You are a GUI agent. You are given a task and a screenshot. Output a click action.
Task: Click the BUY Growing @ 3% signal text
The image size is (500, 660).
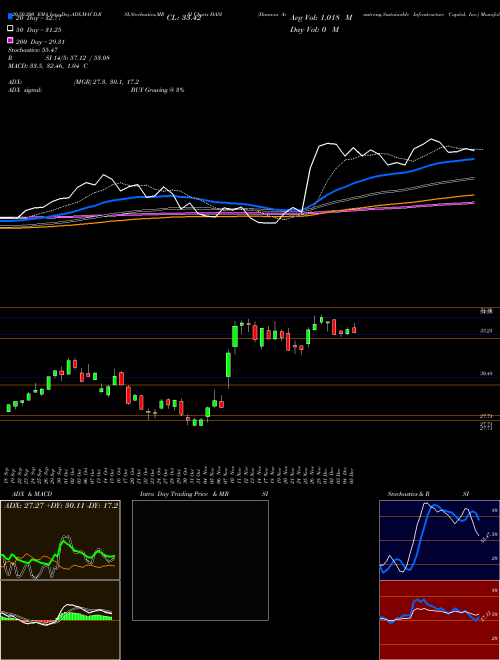(157, 90)
